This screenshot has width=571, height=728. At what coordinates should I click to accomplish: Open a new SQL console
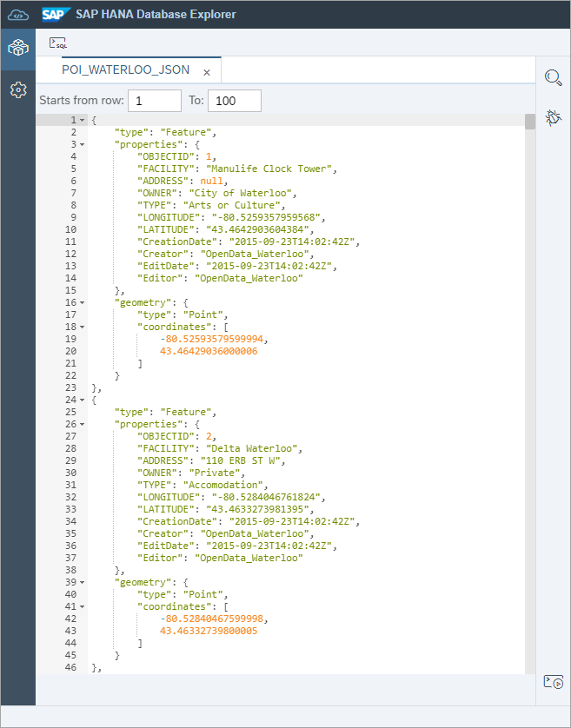coord(58,43)
